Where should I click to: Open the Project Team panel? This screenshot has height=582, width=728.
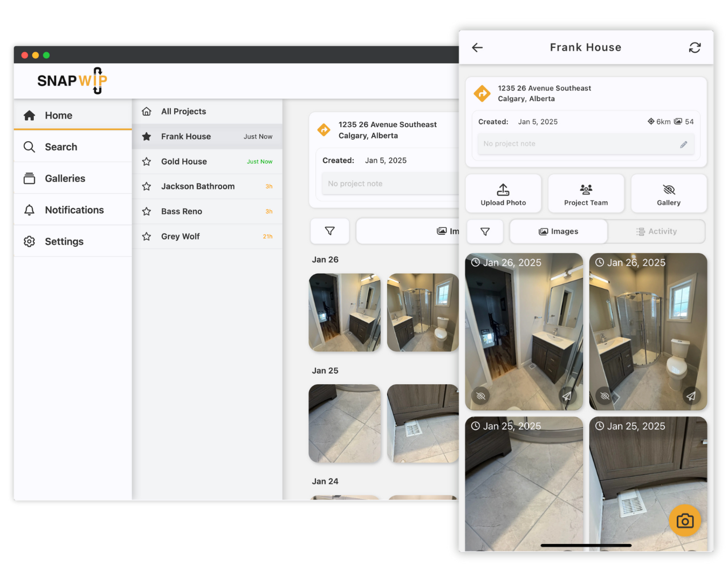[586, 193]
